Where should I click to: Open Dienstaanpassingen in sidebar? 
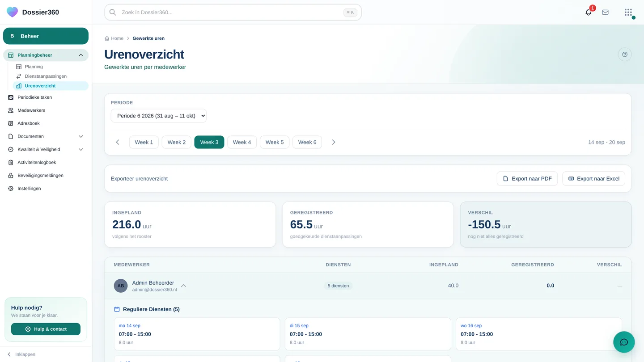[46, 76]
